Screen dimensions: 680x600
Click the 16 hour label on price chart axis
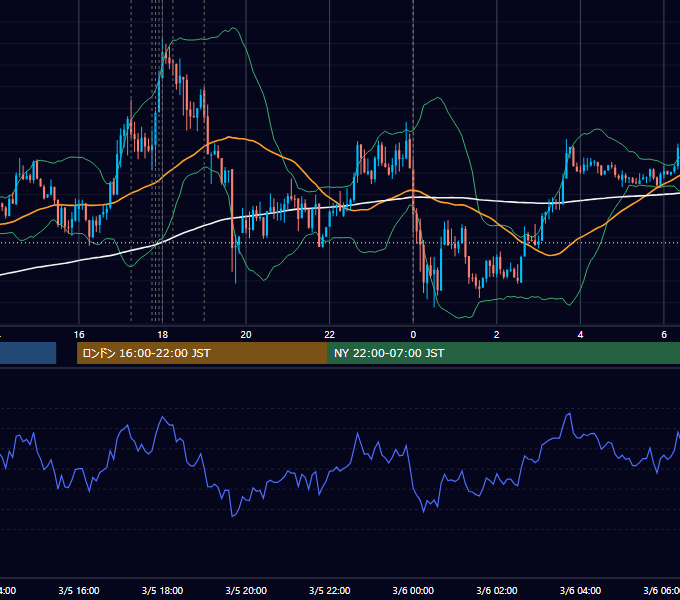click(x=79, y=335)
